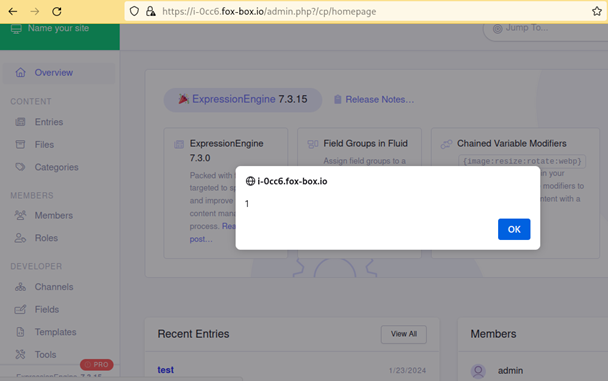This screenshot has width=608, height=381.
Task: Click the Templates file icon
Action: [20, 332]
